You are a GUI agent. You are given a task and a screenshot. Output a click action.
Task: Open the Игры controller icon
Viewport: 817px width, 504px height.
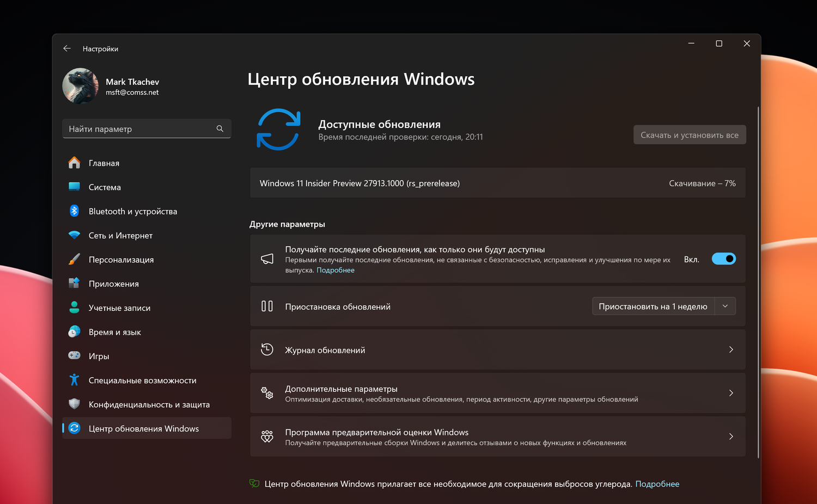(74, 355)
